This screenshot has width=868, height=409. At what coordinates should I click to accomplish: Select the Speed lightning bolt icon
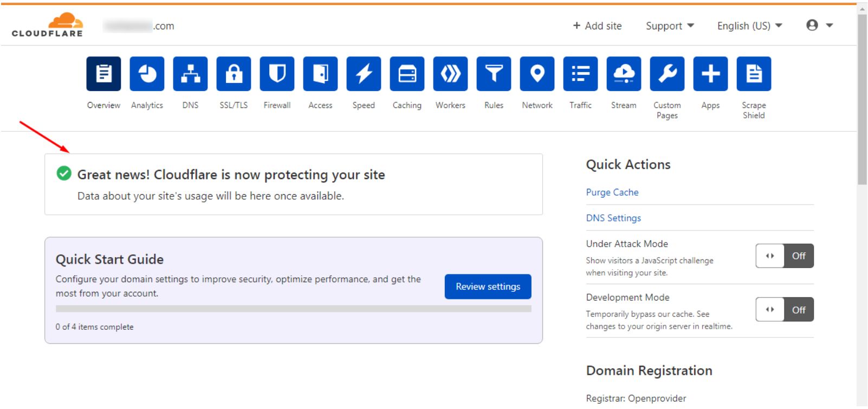pyautogui.click(x=364, y=74)
